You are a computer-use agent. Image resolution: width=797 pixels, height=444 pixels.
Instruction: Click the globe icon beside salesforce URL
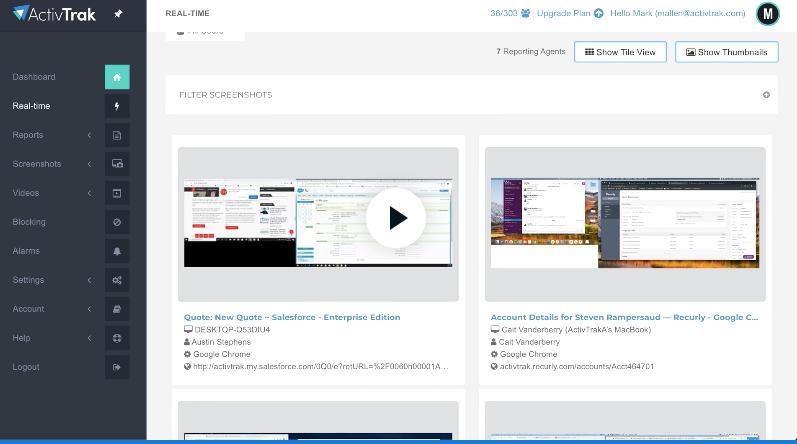187,366
